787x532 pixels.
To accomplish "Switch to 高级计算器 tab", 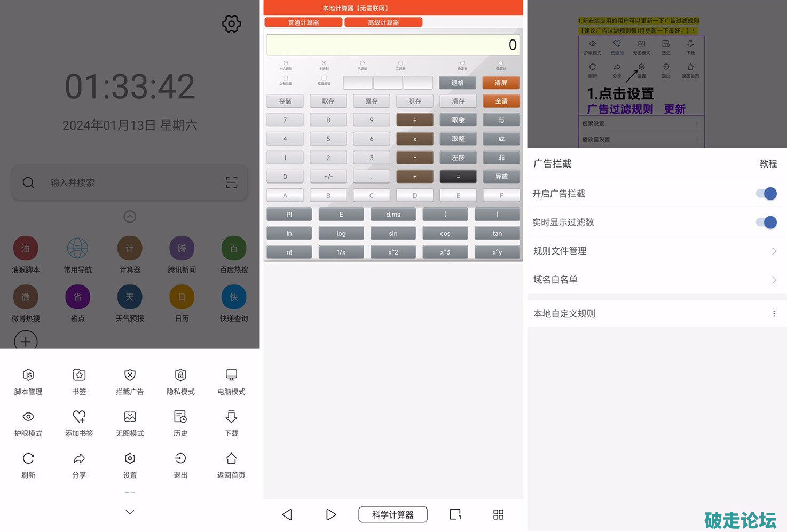I will coord(383,22).
